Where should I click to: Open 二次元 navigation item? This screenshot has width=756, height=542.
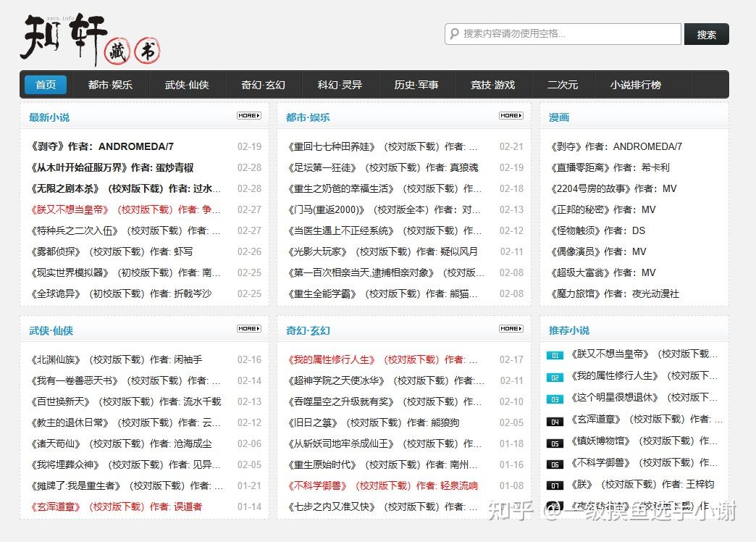click(x=563, y=85)
